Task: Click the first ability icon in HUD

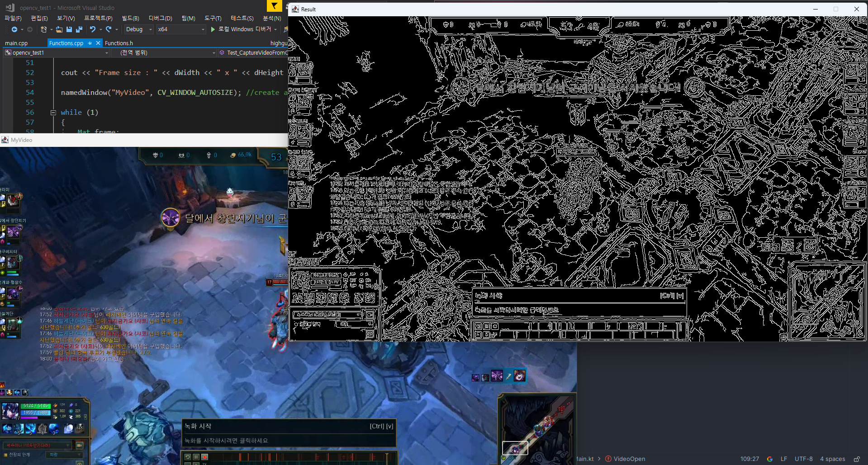Action: [7, 428]
